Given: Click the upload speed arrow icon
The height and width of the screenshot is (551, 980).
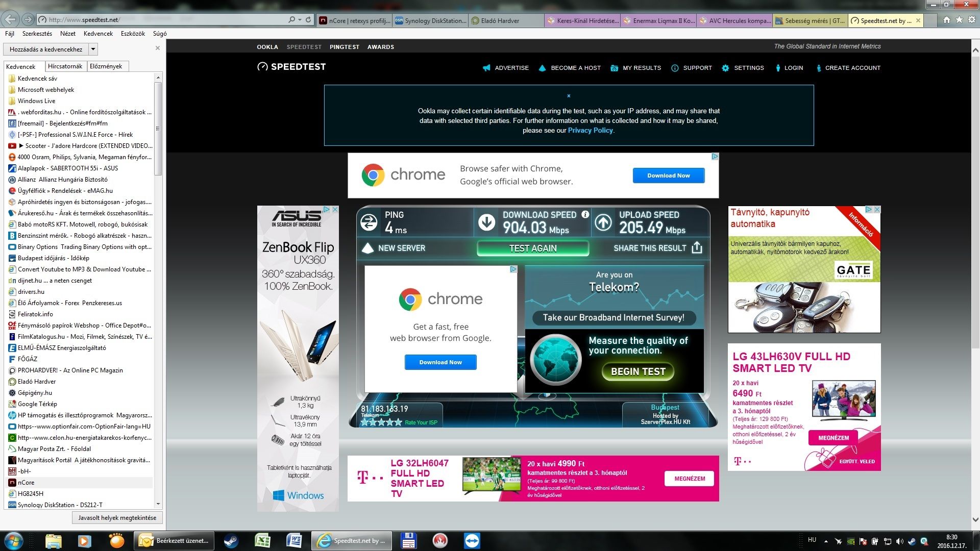Looking at the screenshot, I should coord(603,222).
